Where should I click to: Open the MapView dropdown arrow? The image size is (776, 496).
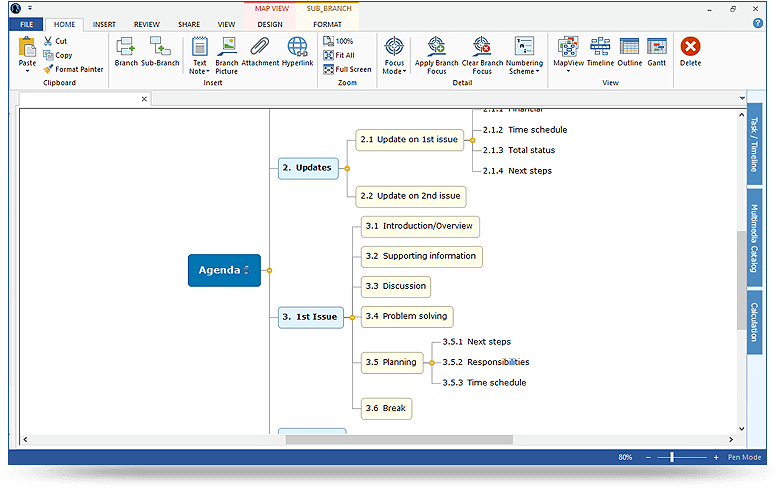tap(568, 71)
